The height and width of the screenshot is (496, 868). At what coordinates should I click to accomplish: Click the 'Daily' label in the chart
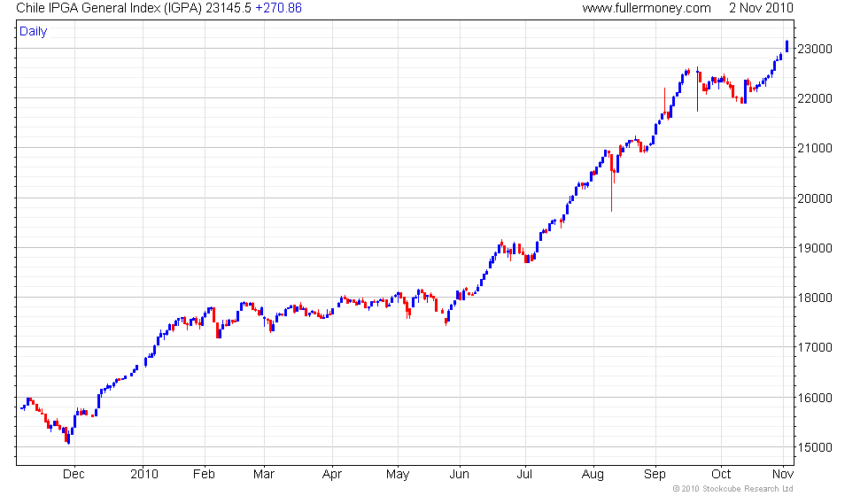click(x=34, y=32)
